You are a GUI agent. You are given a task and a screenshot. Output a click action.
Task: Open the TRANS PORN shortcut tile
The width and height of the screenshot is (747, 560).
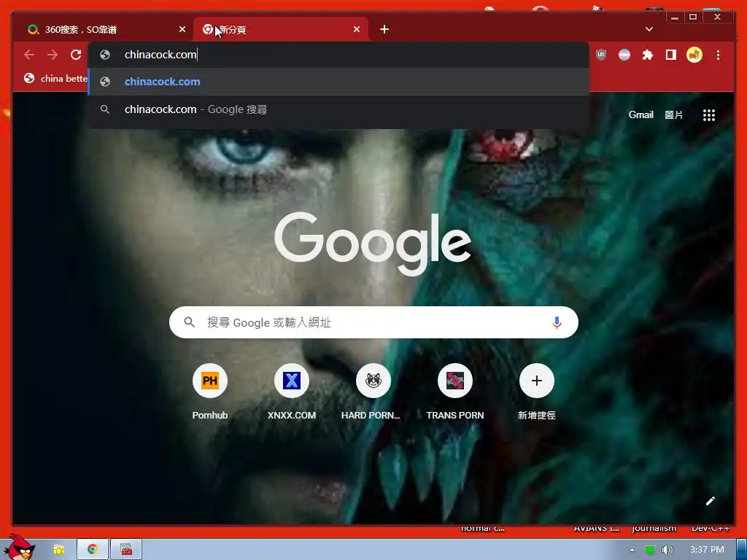pos(455,392)
